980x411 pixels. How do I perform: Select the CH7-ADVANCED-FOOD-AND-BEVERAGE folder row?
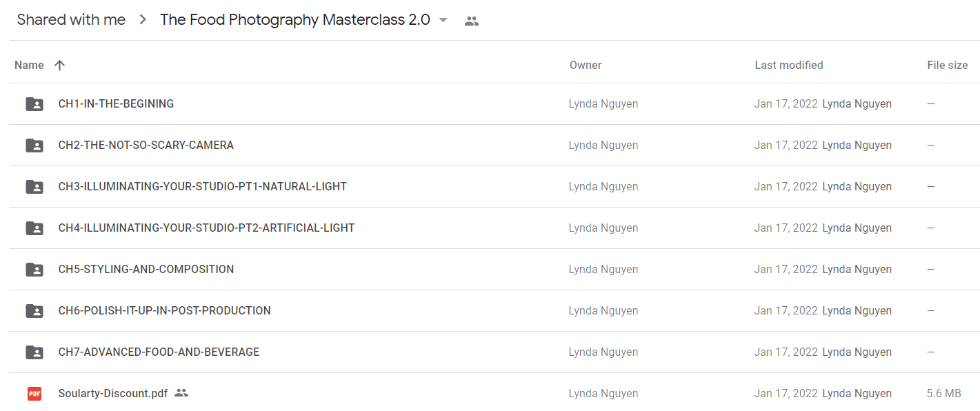[x=494, y=352]
